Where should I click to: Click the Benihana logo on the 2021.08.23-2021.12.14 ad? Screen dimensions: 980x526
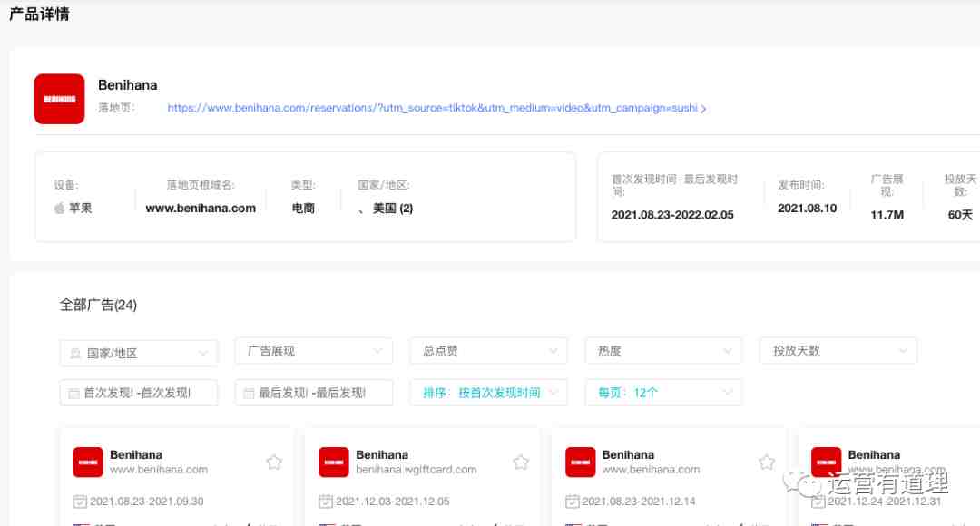tap(580, 463)
